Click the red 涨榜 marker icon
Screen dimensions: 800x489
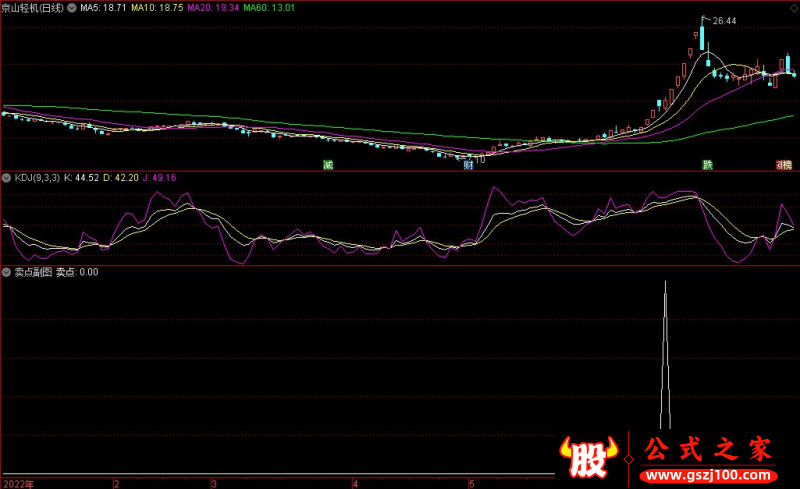tap(784, 164)
